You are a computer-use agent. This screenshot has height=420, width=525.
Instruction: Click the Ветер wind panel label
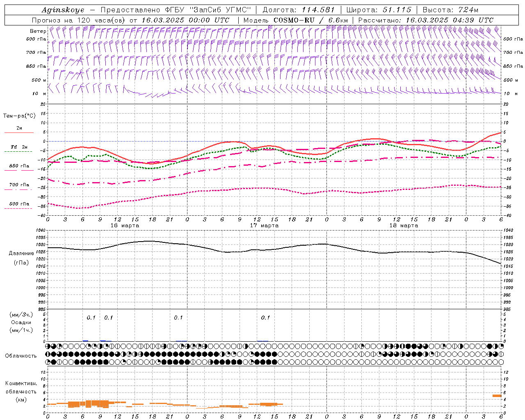click(38, 31)
